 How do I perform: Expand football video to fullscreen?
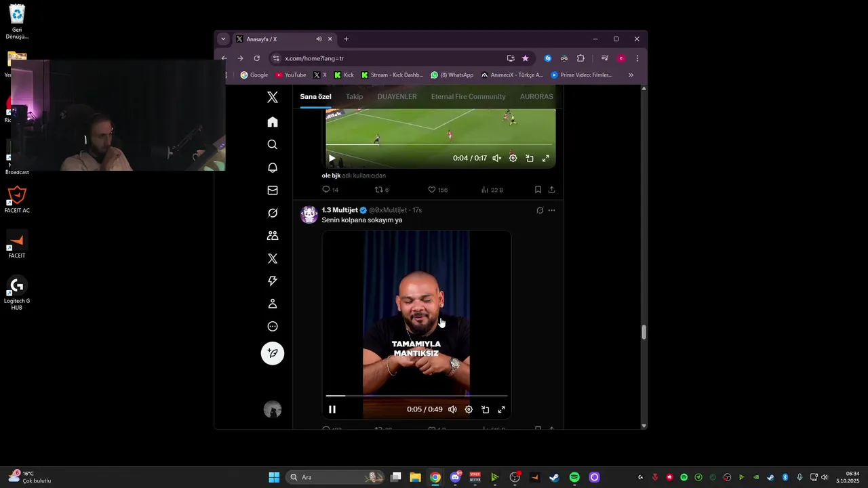pyautogui.click(x=546, y=158)
